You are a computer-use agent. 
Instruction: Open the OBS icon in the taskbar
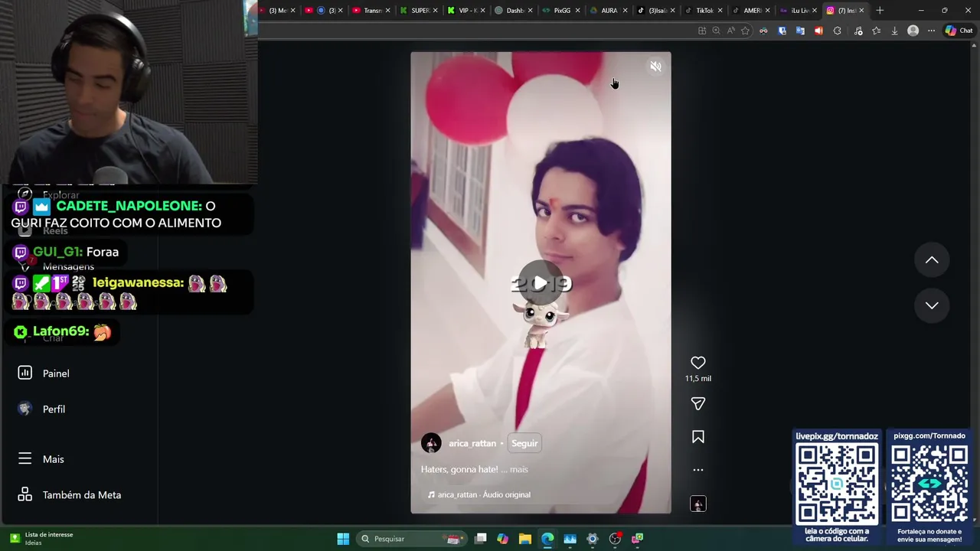pos(615,539)
